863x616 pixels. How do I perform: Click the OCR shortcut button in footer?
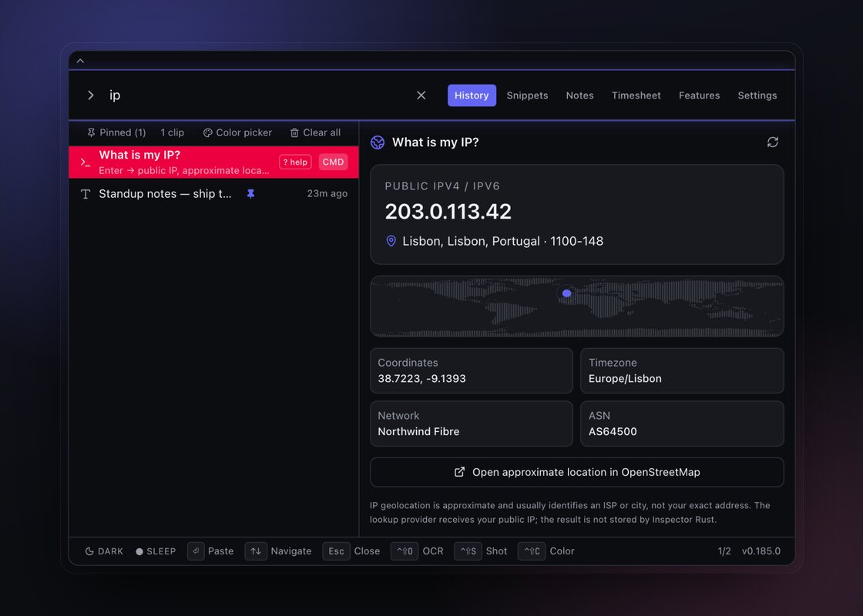405,551
